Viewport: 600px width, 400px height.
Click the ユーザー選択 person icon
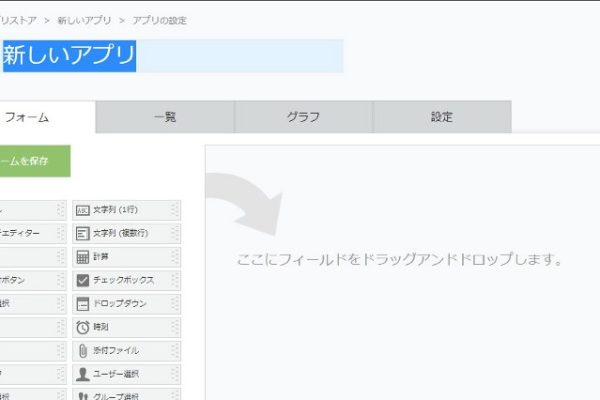[83, 374]
